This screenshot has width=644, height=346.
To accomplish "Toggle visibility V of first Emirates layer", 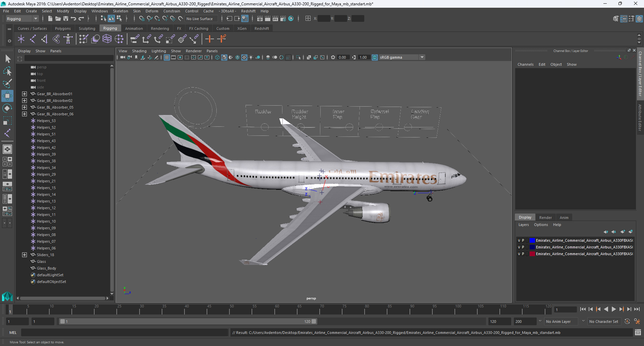I will point(519,240).
